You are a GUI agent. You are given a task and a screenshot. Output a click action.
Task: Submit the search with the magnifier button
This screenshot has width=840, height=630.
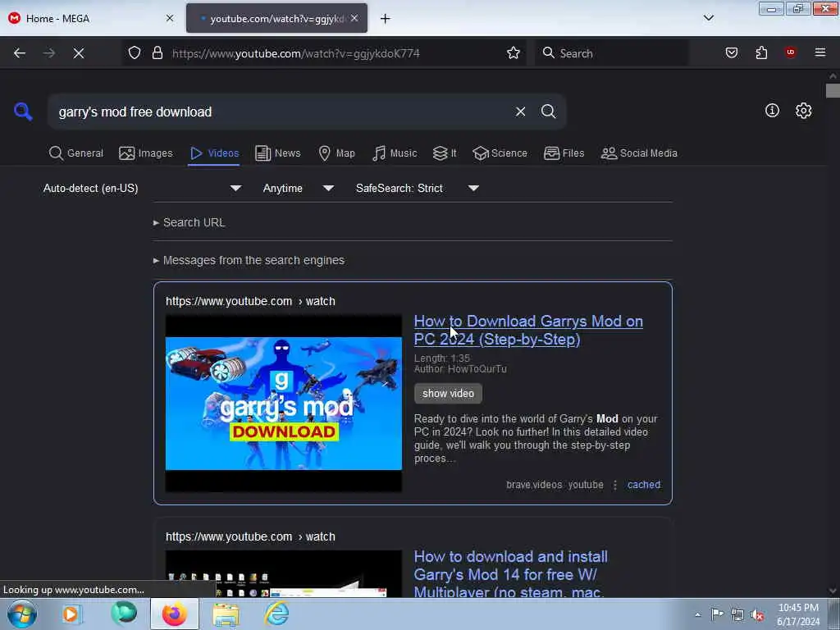[x=548, y=112]
